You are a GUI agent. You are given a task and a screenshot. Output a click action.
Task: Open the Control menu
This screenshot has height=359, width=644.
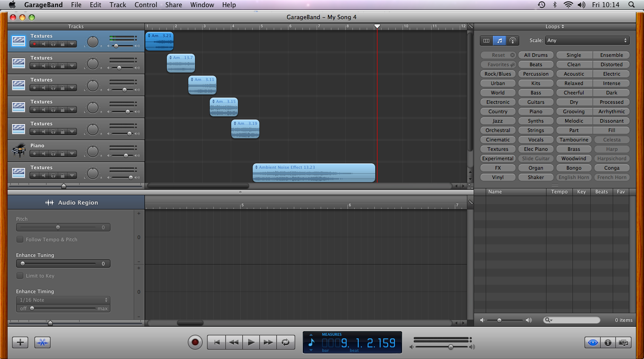(146, 5)
